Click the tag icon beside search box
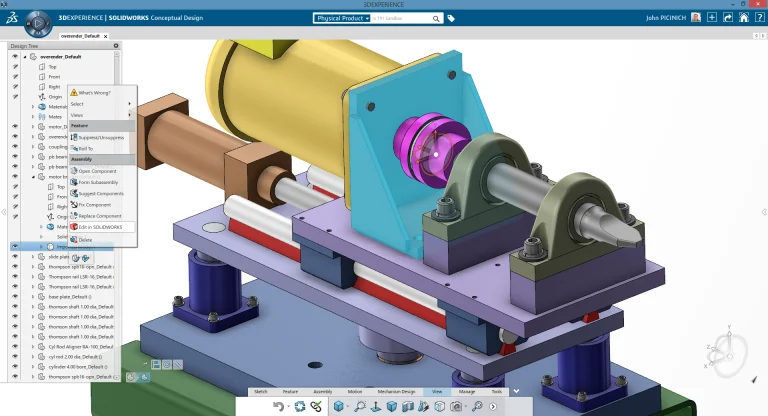Screen dimensions: 768x416 click(451, 18)
